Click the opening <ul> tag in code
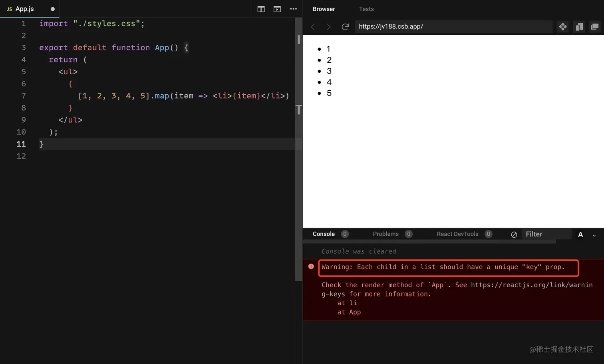Viewport: 604px width, 364px height. (68, 72)
